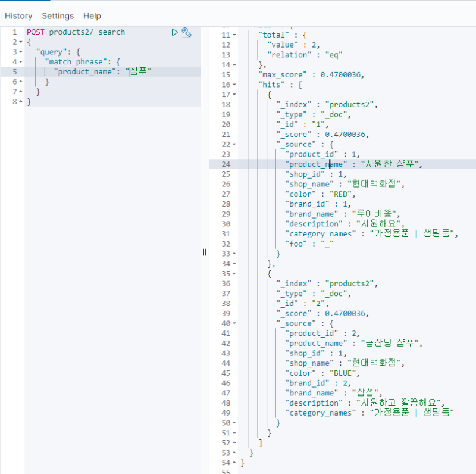
Task: Open the wrench request options menu
Action: click(186, 32)
